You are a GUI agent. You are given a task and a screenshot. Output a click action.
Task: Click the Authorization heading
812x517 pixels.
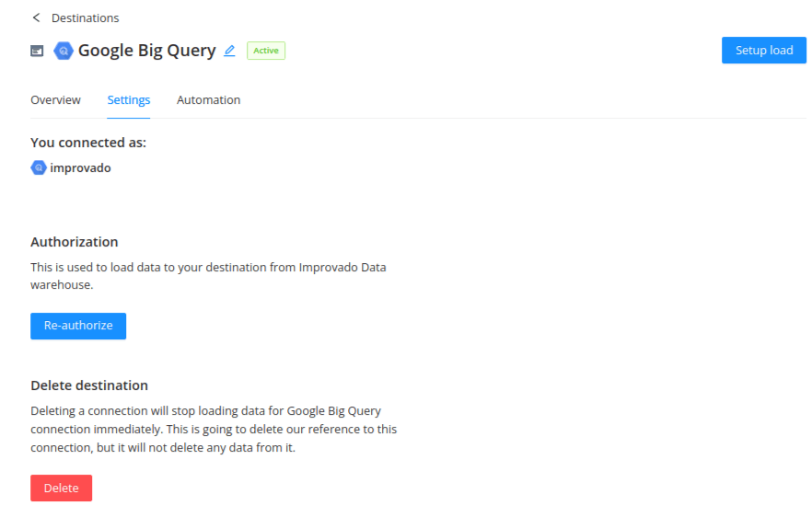(x=74, y=242)
